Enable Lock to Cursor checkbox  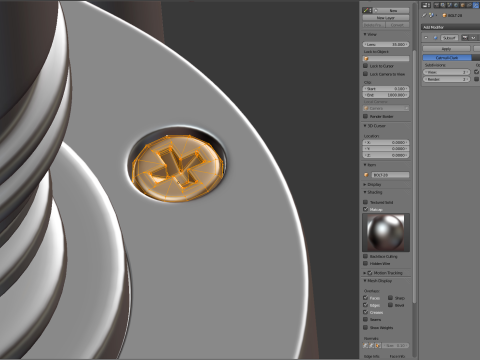(365, 66)
